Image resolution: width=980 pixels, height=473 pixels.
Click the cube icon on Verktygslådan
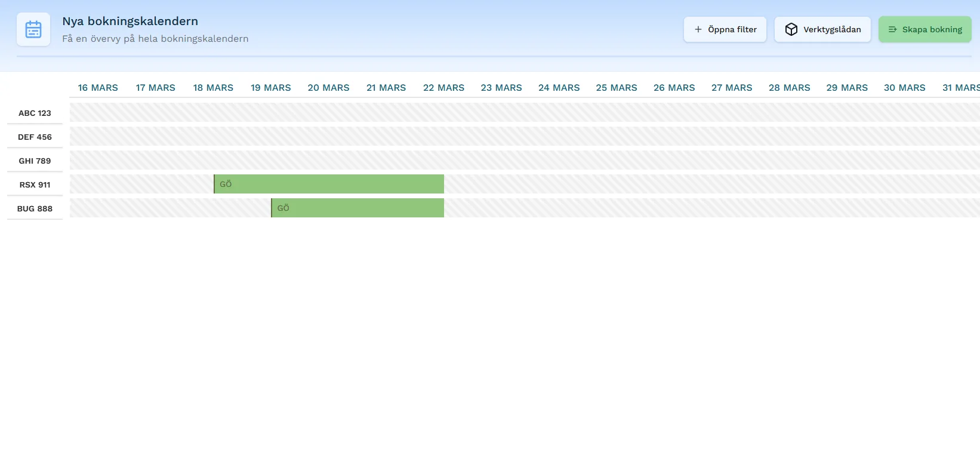coord(791,29)
